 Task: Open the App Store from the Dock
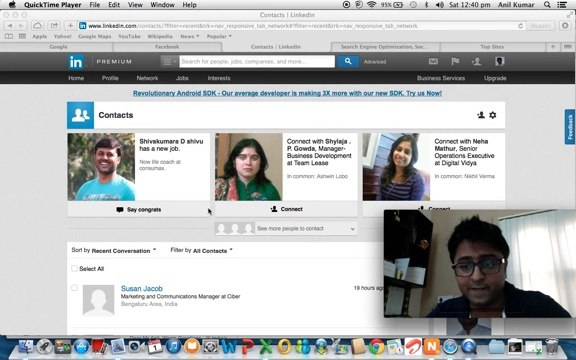[x=82, y=346]
